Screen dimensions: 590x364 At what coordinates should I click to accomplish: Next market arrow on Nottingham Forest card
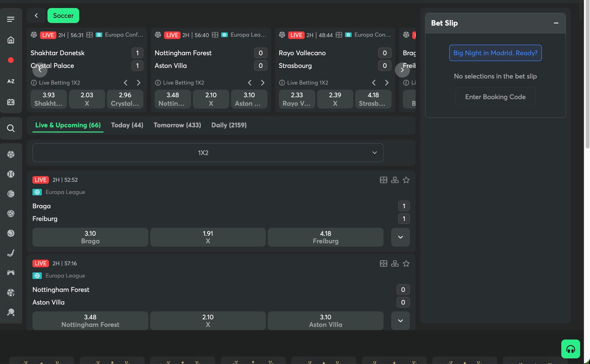pyautogui.click(x=263, y=83)
